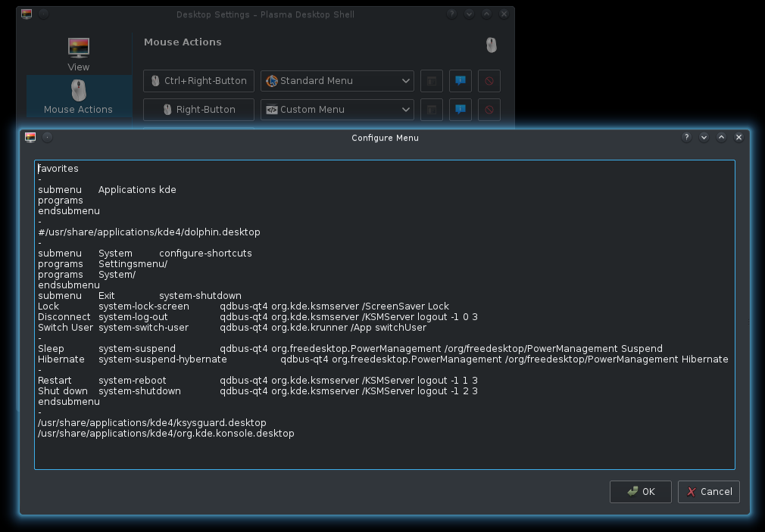Click the "submenu Applications kde" line
The image size is (765, 532).
click(x=108, y=190)
